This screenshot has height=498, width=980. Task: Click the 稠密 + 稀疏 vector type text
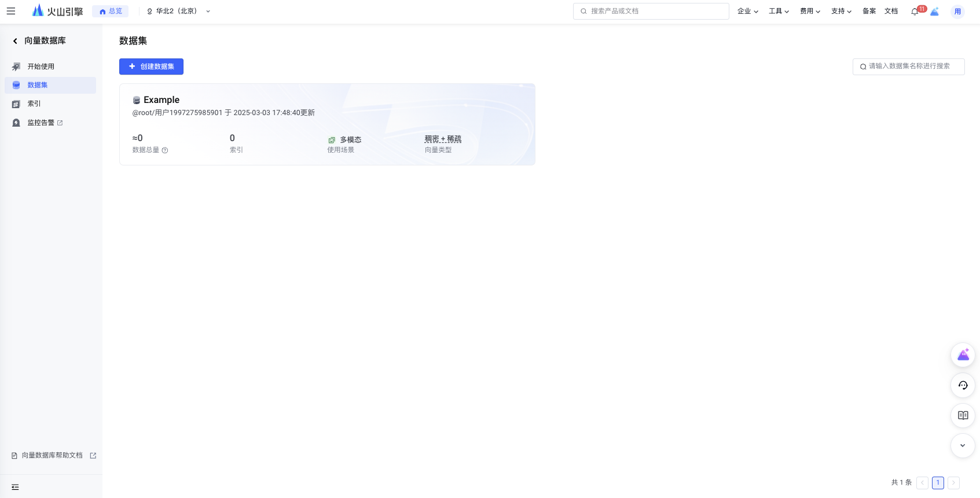(443, 139)
